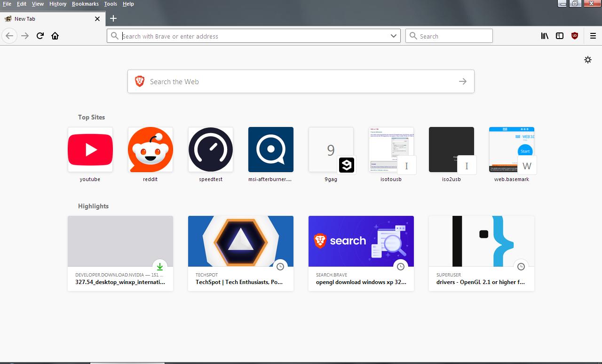Submit web search with arrow button
Screen dimensions: 602x364
463,81
